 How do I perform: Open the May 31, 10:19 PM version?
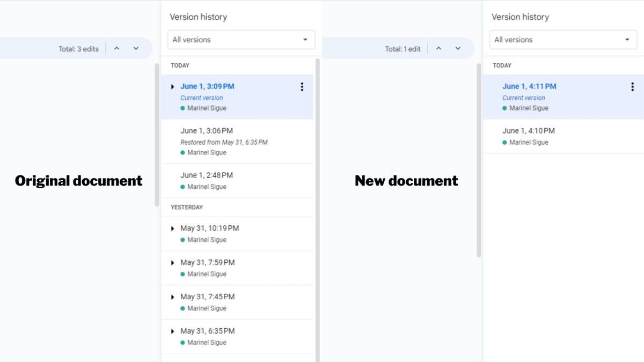[237, 234]
